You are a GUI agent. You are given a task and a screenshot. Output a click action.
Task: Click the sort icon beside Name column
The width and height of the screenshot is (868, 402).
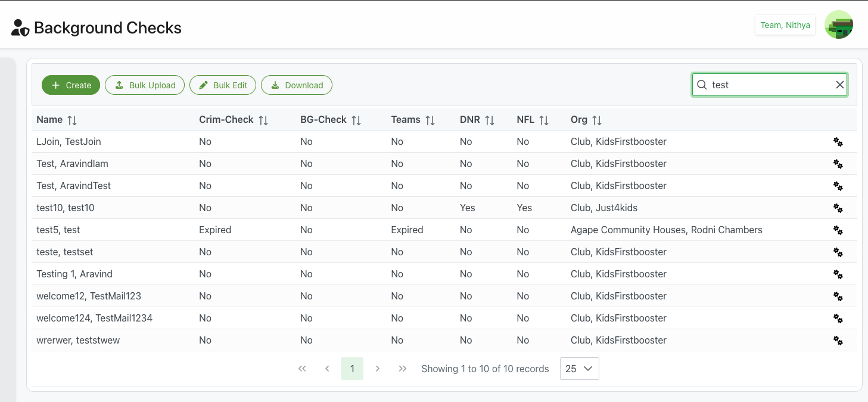pyautogui.click(x=72, y=120)
